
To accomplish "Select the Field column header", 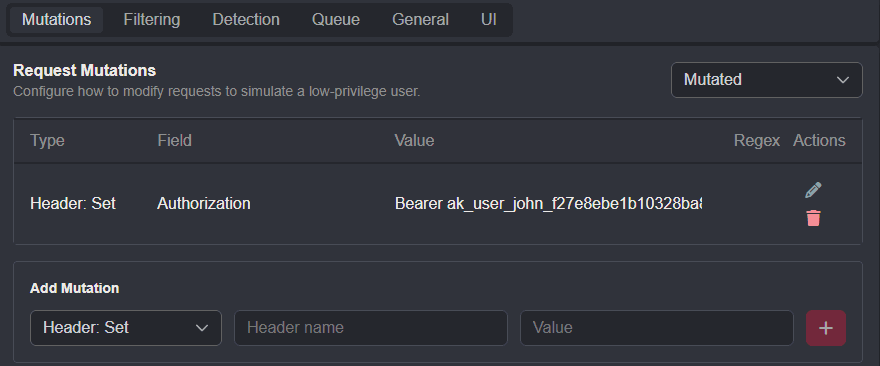I will [175, 140].
